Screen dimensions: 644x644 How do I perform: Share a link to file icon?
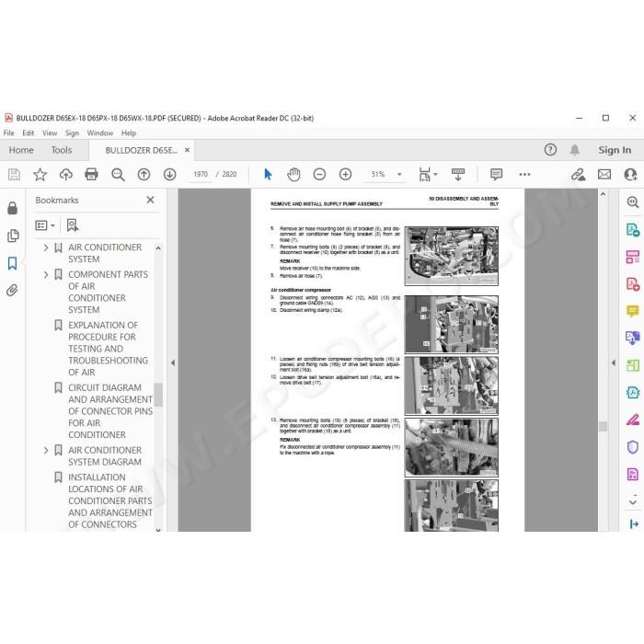578,175
